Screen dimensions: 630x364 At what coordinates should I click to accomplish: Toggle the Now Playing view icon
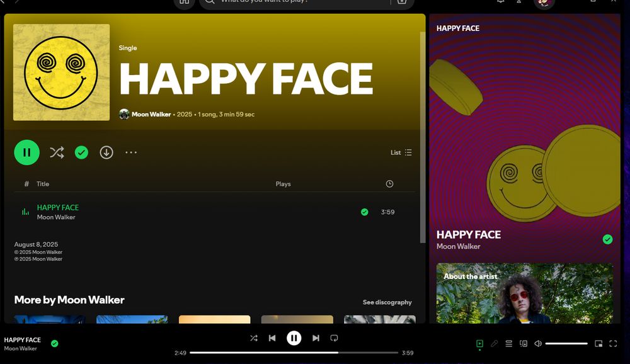click(479, 343)
